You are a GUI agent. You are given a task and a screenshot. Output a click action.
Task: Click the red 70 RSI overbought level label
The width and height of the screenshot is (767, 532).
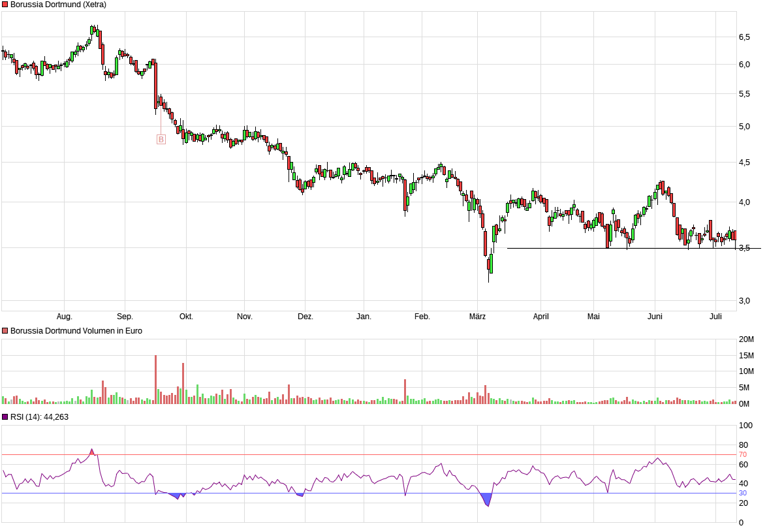[x=742, y=454]
